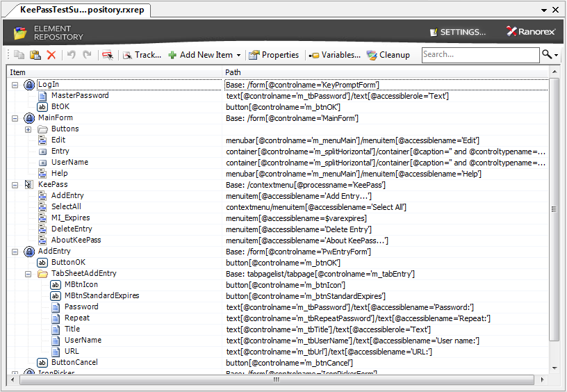This screenshot has height=392, width=567.
Task: Collapse the LogIn tree node
Action: [15, 85]
